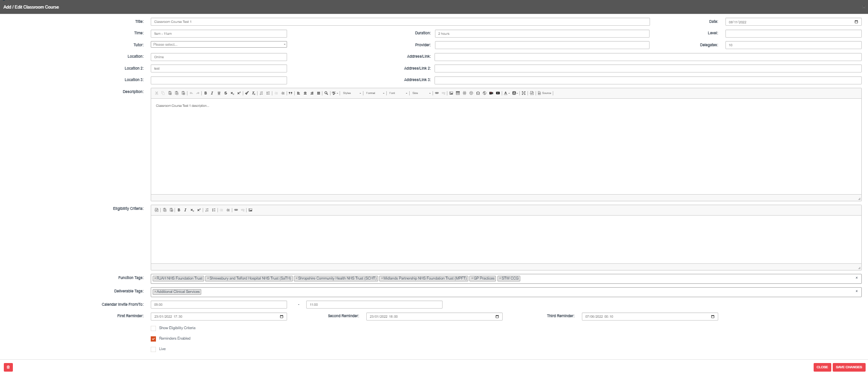Toggle bold in the Eligibility Criteria editor
868x374 pixels.
pyautogui.click(x=179, y=210)
